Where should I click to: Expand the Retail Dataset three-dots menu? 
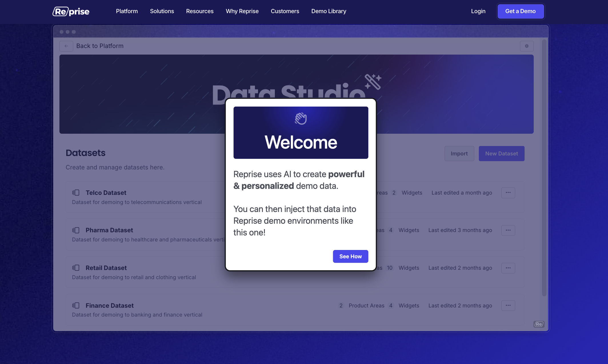(508, 268)
